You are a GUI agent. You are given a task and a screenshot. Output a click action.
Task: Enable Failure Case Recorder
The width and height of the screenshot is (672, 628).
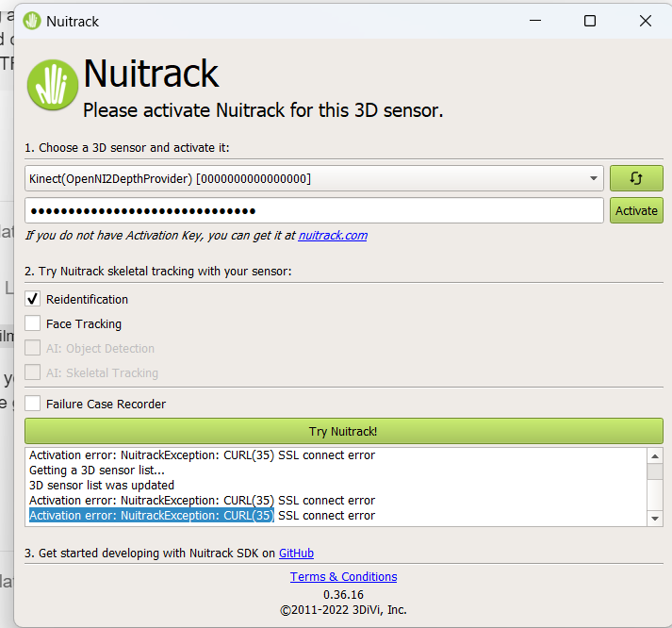click(x=33, y=404)
